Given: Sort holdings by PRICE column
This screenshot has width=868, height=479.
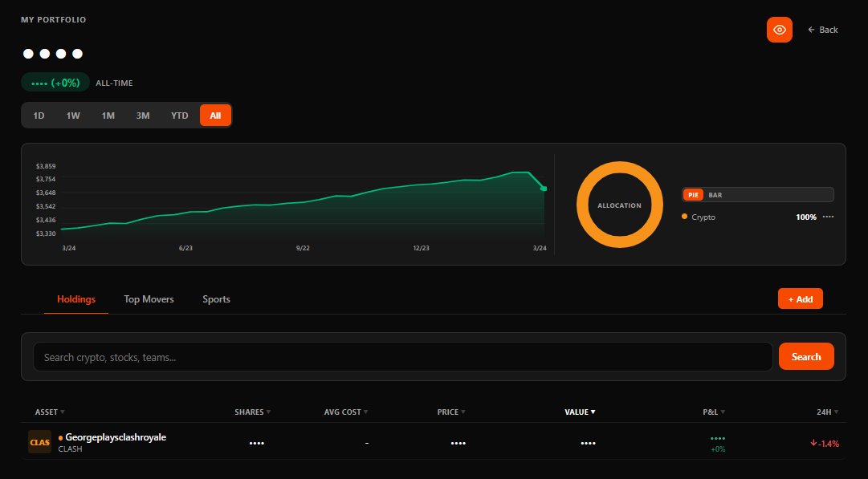Looking at the screenshot, I should pyautogui.click(x=451, y=412).
